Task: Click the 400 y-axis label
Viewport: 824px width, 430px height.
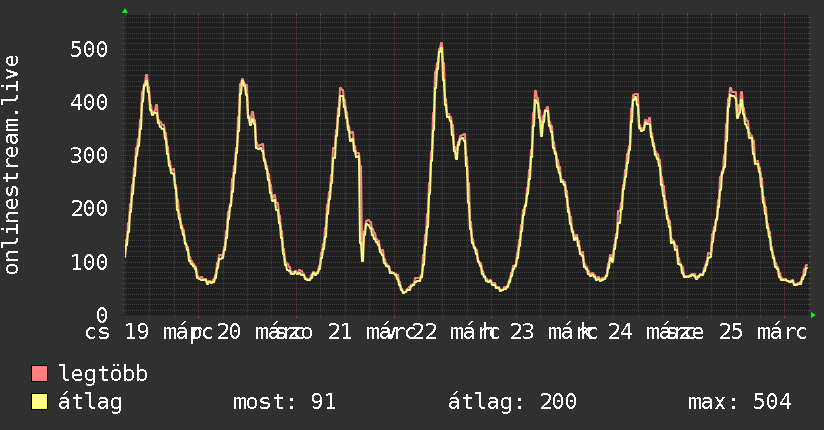Action: click(89, 102)
